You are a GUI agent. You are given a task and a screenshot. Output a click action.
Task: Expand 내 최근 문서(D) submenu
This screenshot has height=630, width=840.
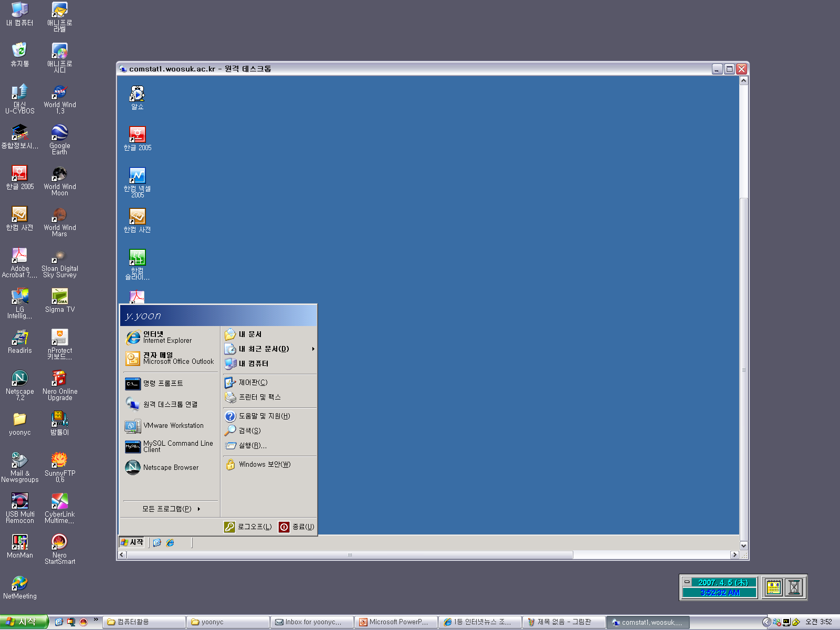(x=269, y=349)
